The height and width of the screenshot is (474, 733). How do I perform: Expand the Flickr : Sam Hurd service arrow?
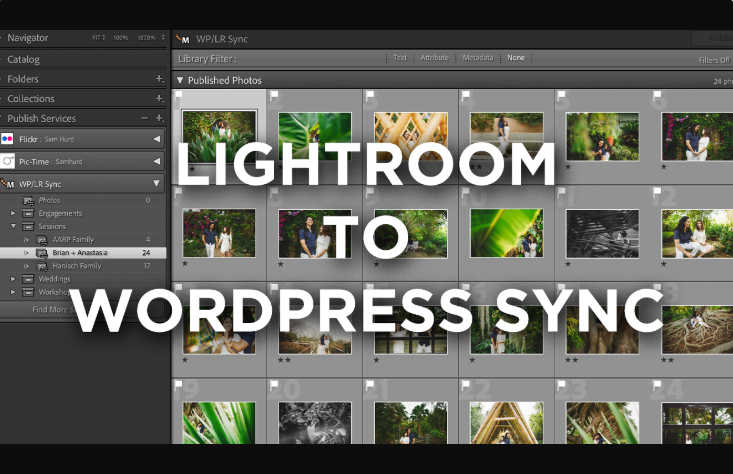coord(157,139)
